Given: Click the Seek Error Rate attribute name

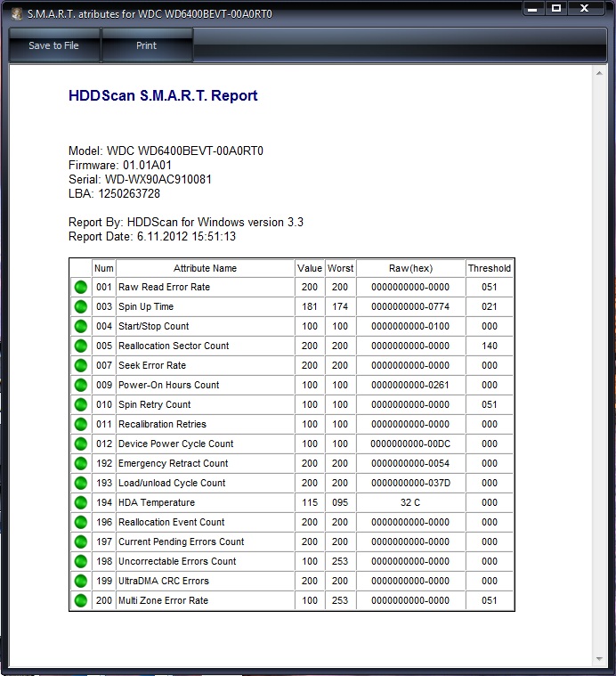Looking at the screenshot, I should (152, 365).
